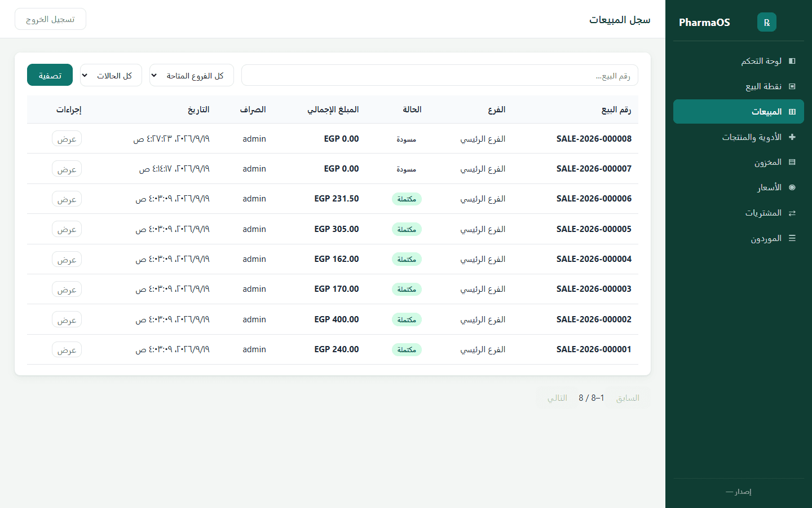Click the مسودة status for SALE-2026-000007

[x=407, y=169]
